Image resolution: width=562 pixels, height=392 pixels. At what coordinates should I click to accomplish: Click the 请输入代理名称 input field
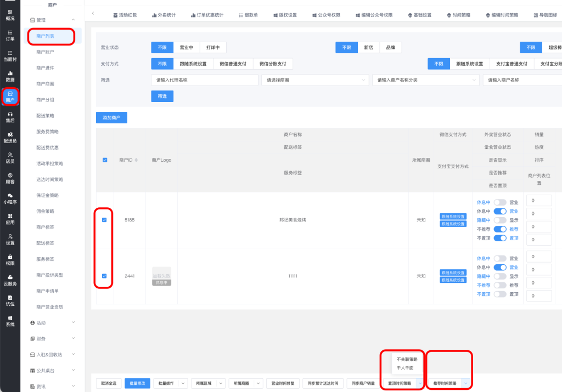coord(204,80)
